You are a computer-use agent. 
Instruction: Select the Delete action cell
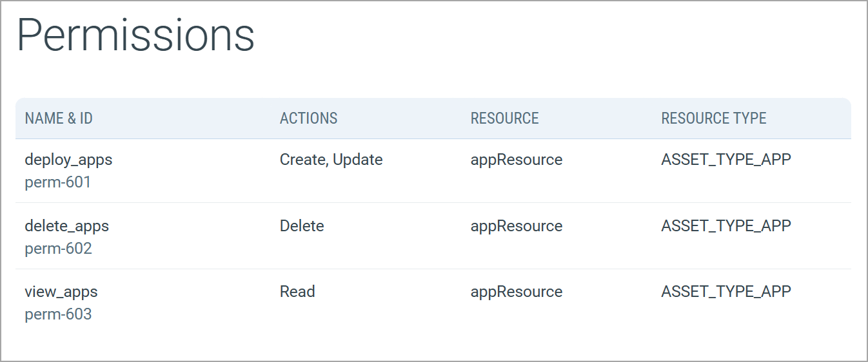click(x=302, y=226)
